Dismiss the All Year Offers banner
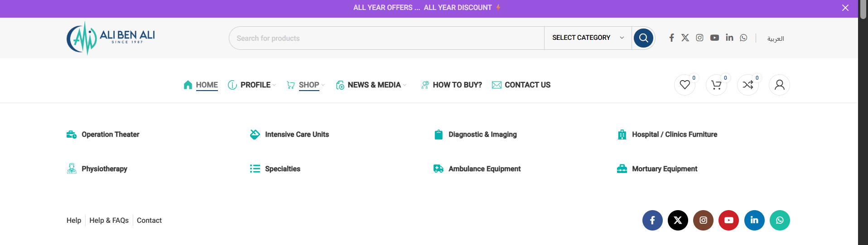The height and width of the screenshot is (245, 868). 845,8
